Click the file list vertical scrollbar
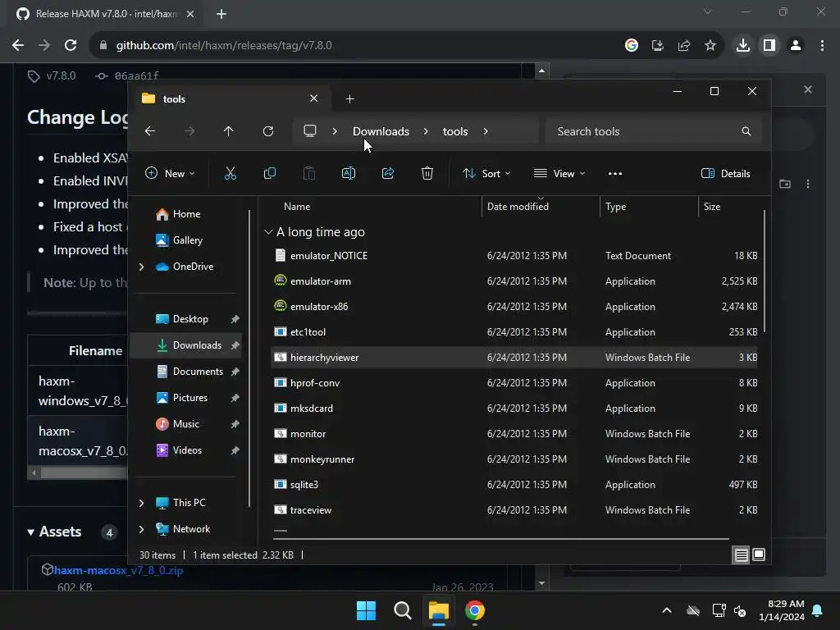 pos(764,271)
